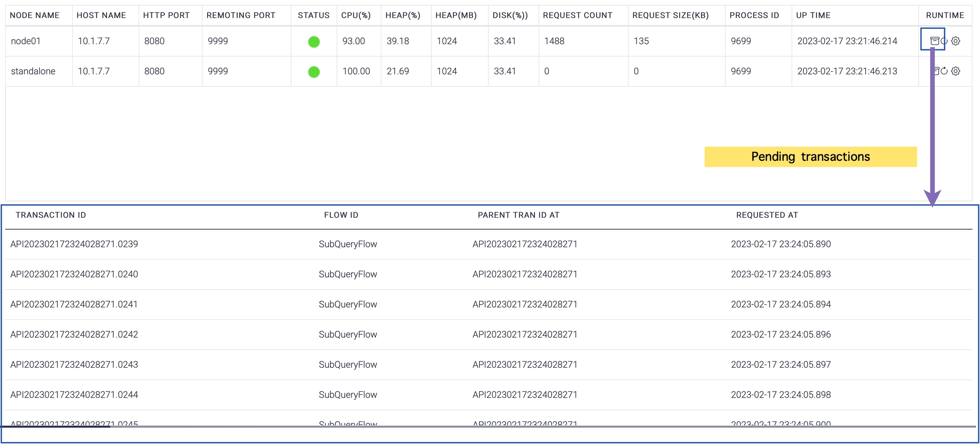Sort by the CPU(%) column header

(356, 15)
